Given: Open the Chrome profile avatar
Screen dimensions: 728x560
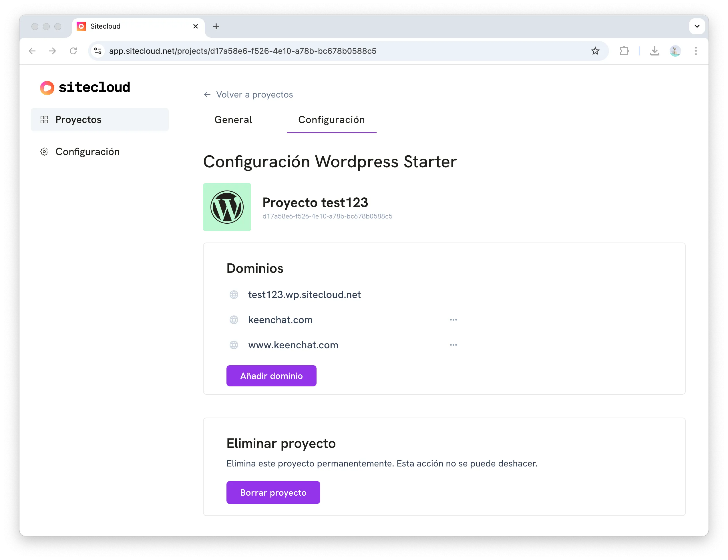Looking at the screenshot, I should point(675,51).
